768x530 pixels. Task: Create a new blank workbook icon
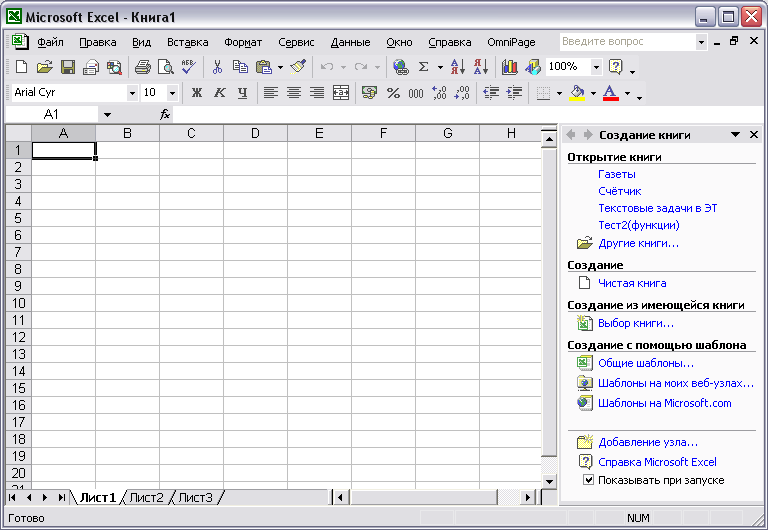[22, 67]
